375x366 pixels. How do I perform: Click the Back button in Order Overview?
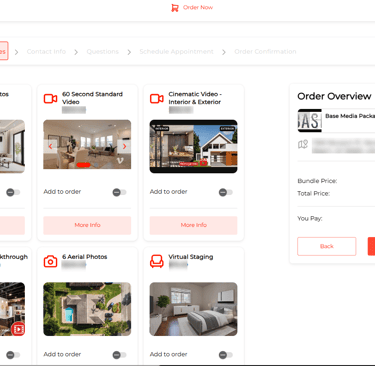coord(327,246)
